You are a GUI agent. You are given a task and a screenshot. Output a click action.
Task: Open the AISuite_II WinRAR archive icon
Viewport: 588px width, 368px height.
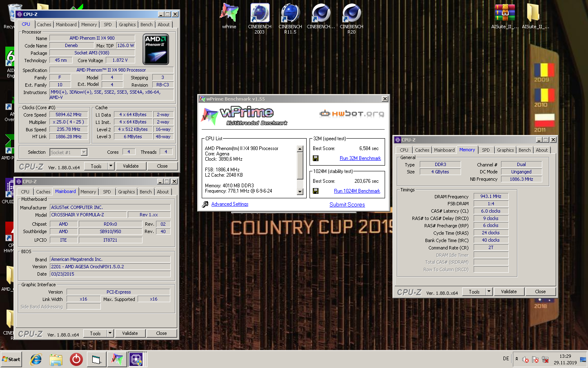pos(505,16)
